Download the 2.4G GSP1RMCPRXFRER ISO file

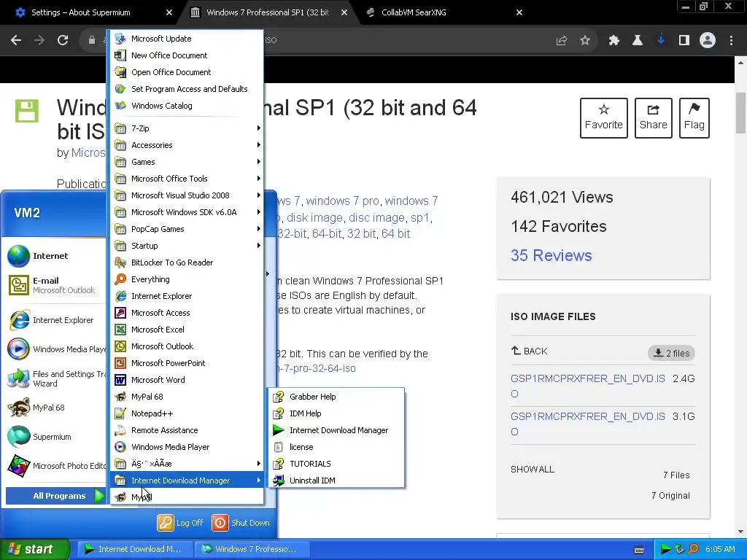(587, 386)
